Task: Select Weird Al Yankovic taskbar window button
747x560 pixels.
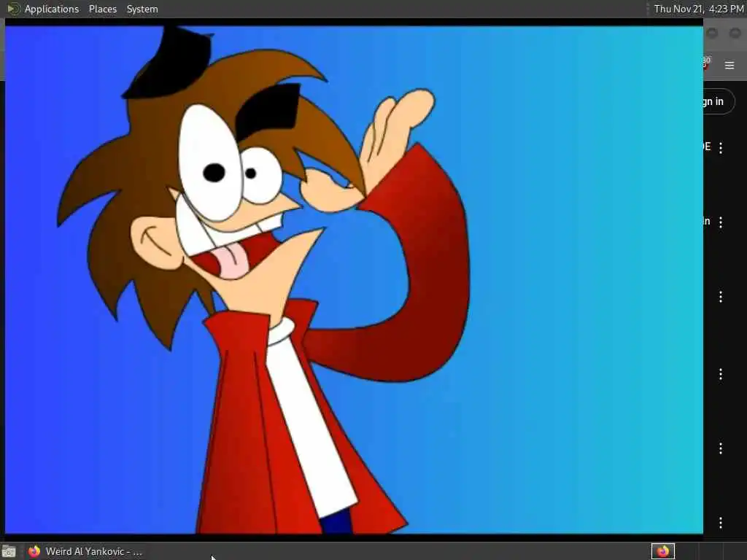Action: [x=85, y=551]
